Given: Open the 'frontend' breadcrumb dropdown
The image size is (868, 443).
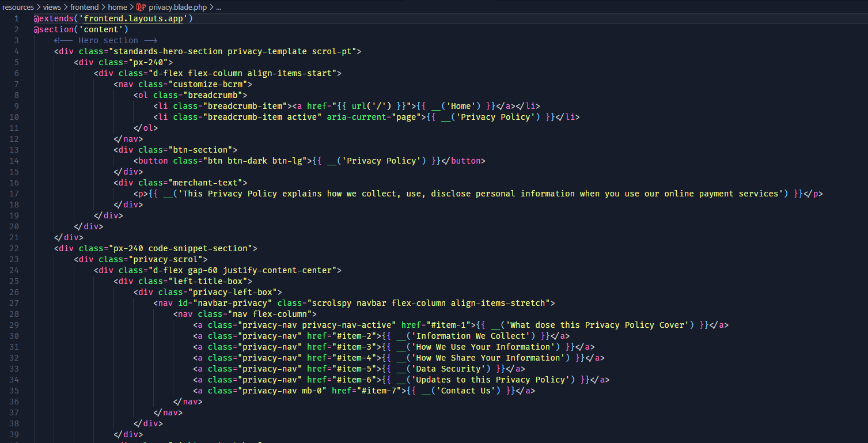Looking at the screenshot, I should 84,7.
